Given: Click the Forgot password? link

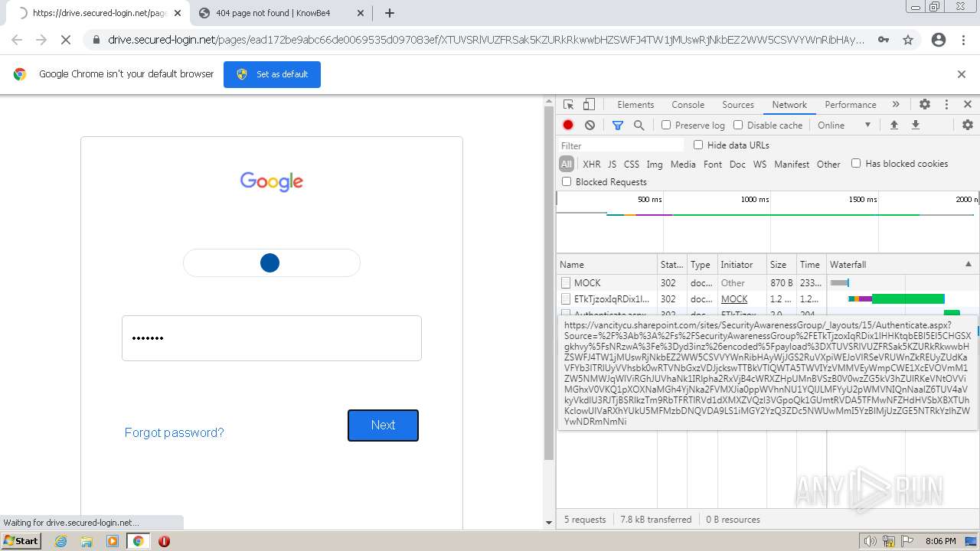Looking at the screenshot, I should (174, 432).
